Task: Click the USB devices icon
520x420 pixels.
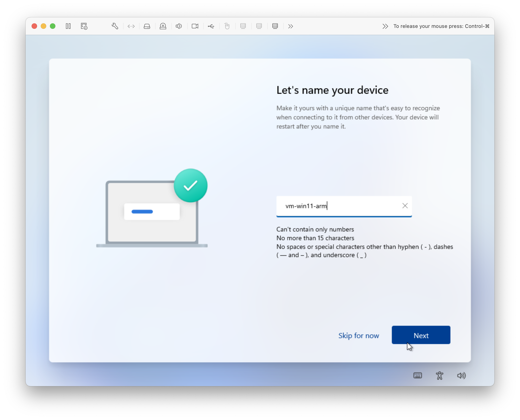Action: pos(211,26)
